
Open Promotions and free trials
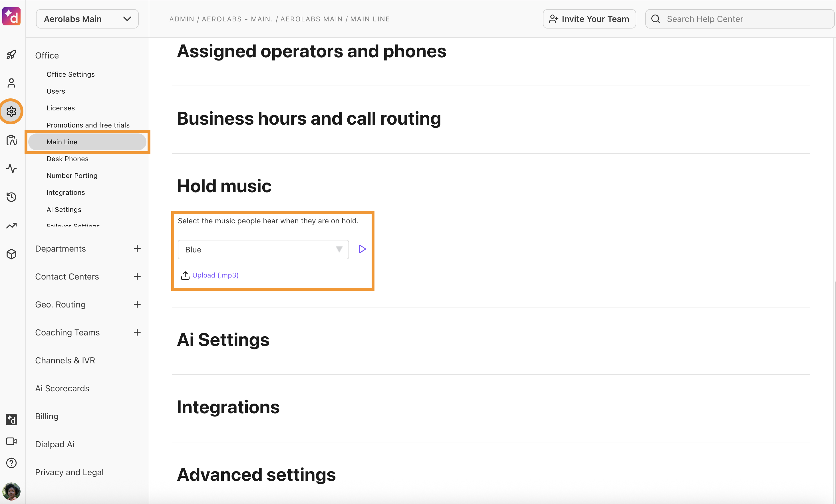pos(88,125)
